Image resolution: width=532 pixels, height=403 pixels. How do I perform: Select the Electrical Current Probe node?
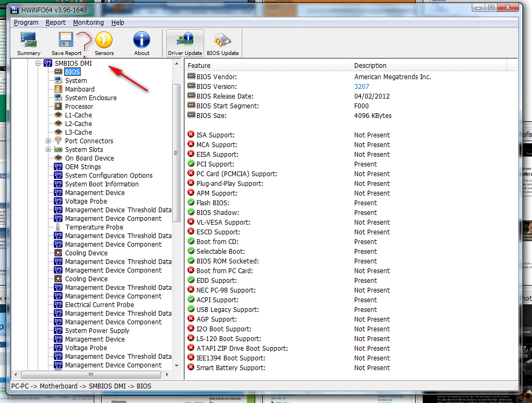coord(100,304)
